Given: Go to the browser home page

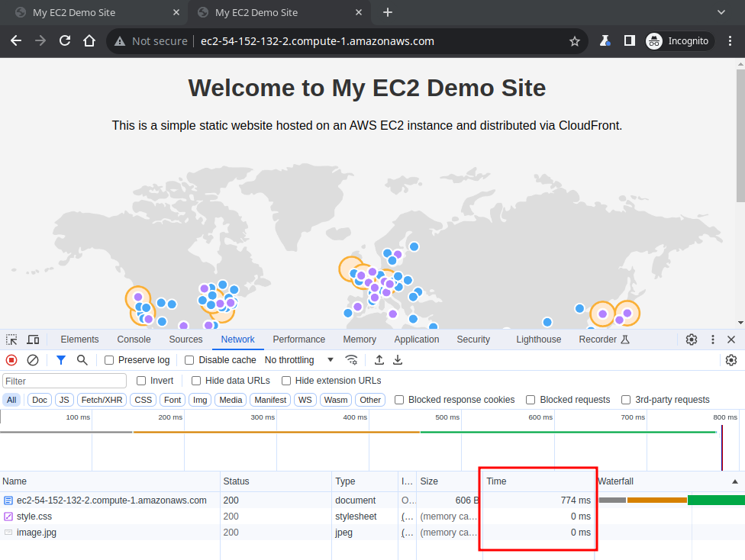Looking at the screenshot, I should point(89,41).
